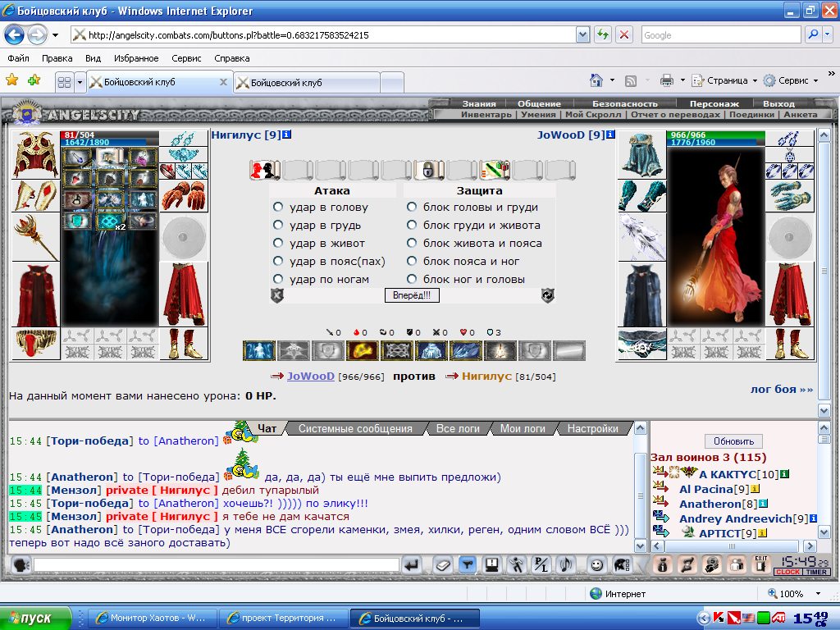Click the Вперёд!!! button
840x630 pixels.
412,295
